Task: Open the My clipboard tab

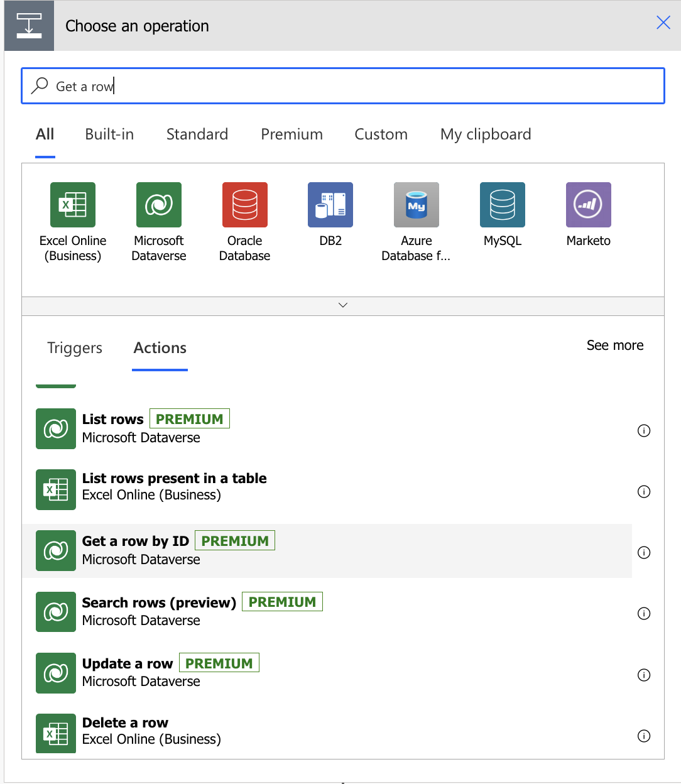Action: 486,134
